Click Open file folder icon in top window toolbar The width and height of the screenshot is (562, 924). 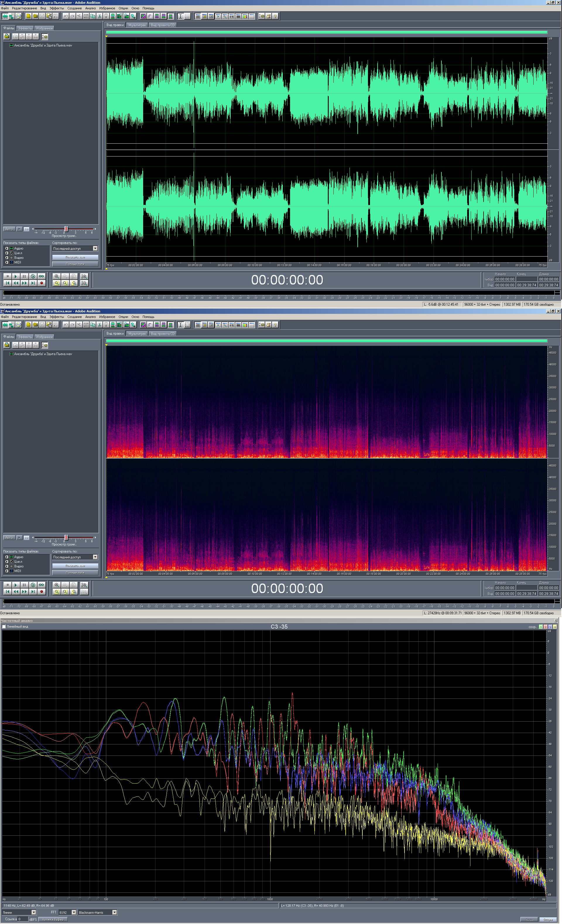pyautogui.click(x=35, y=16)
